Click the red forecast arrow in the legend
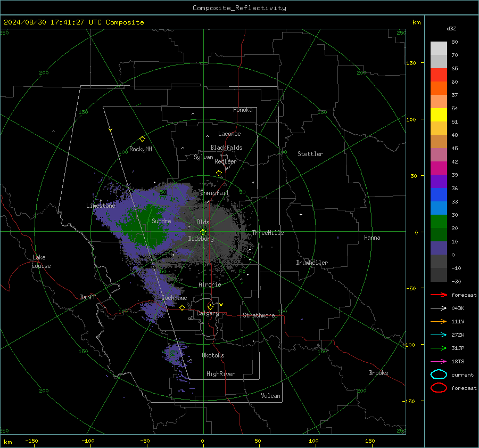The width and height of the screenshot is (479, 448). coord(439,295)
